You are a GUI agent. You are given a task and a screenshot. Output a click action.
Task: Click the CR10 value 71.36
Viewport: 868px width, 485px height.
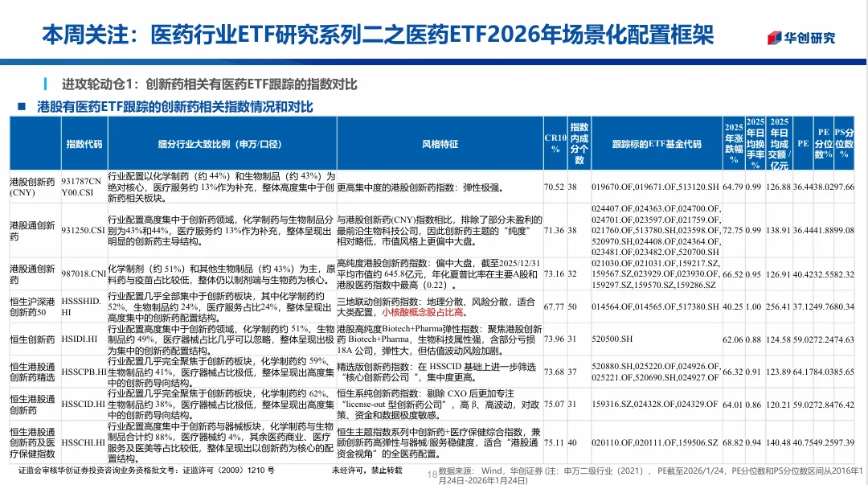(554, 230)
